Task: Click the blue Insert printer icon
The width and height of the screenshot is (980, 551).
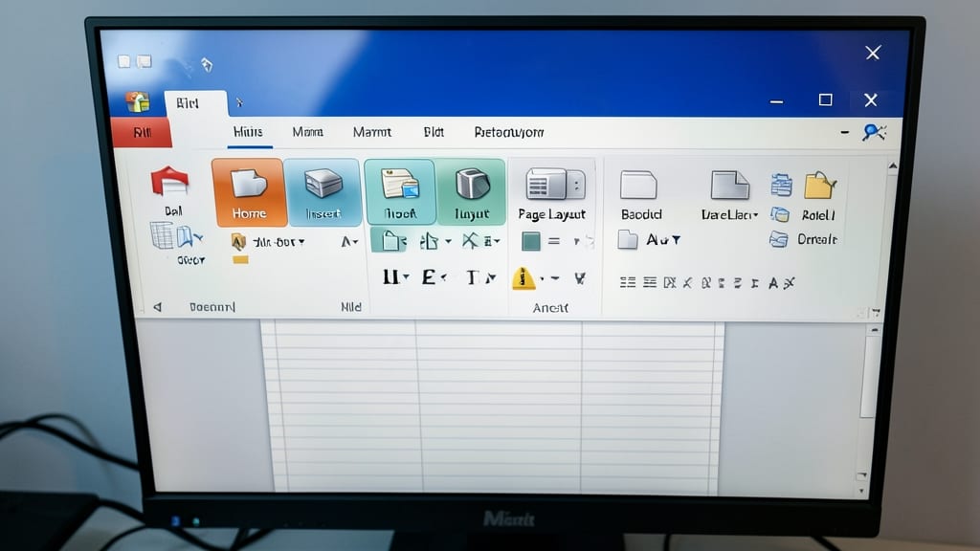Action: click(323, 184)
